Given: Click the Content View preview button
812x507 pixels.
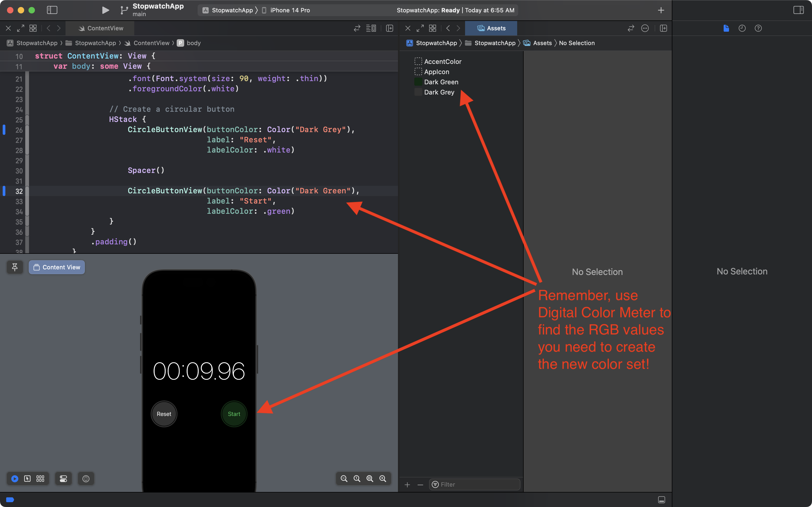Looking at the screenshot, I should pos(57,267).
